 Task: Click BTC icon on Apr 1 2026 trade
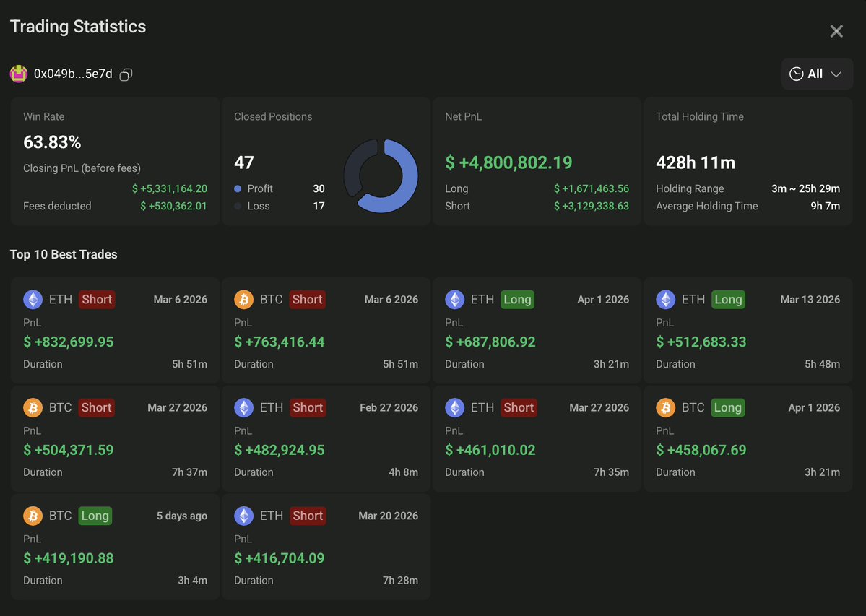665,407
